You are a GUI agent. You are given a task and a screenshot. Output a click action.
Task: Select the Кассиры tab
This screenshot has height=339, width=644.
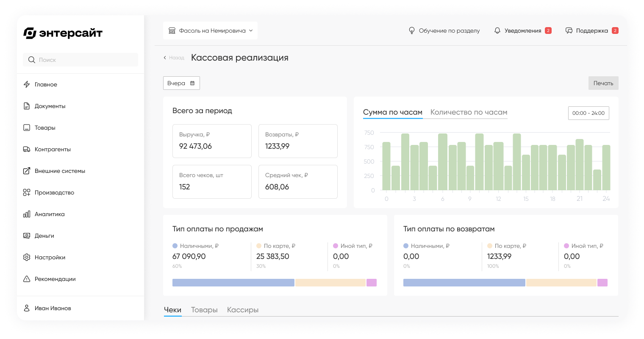tap(243, 310)
